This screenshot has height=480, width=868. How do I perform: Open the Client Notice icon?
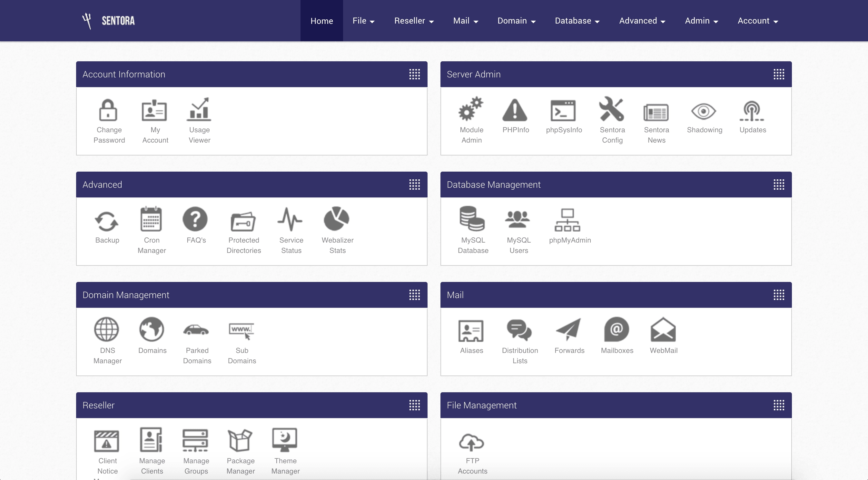pyautogui.click(x=106, y=441)
